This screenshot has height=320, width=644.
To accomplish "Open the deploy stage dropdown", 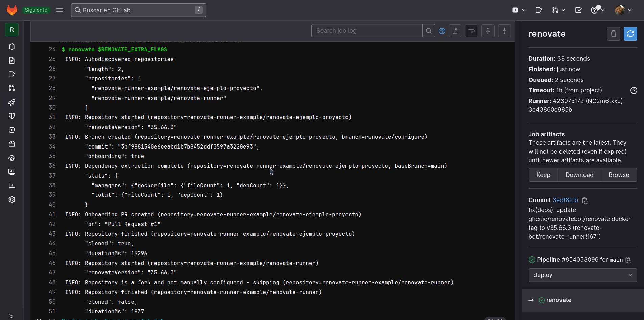I will pyautogui.click(x=583, y=275).
